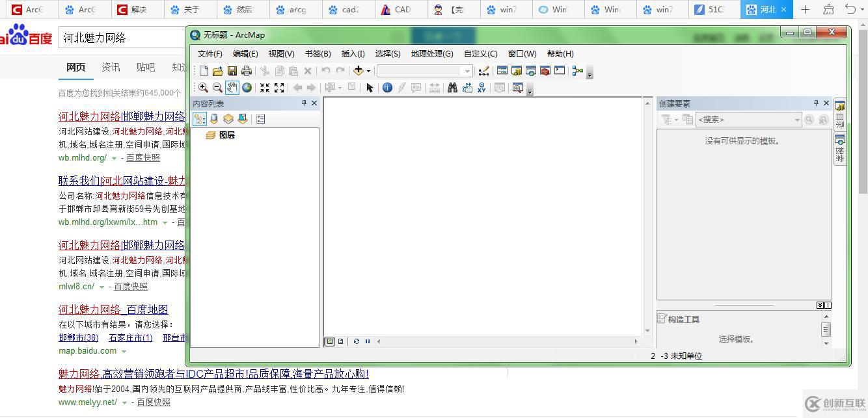Open the 选择(S) menu
The image size is (868, 418).
tap(388, 54)
